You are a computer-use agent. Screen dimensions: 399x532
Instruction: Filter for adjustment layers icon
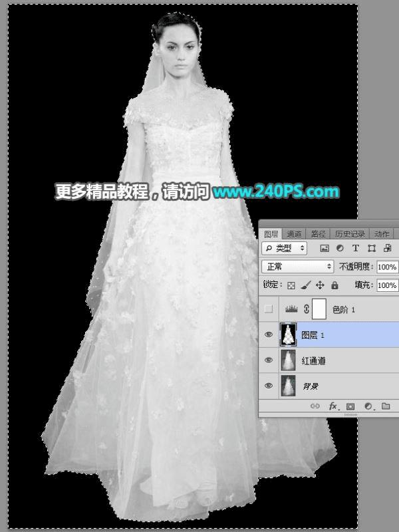pyautogui.click(x=340, y=248)
